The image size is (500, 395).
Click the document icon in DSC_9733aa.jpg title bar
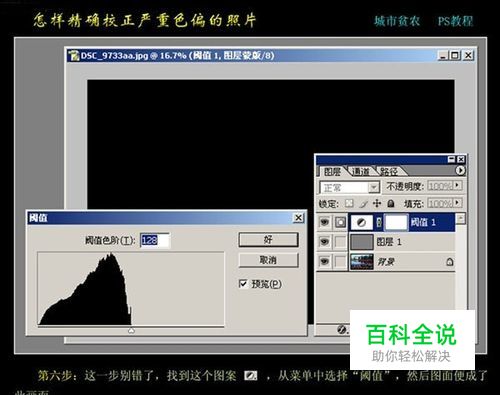click(74, 55)
